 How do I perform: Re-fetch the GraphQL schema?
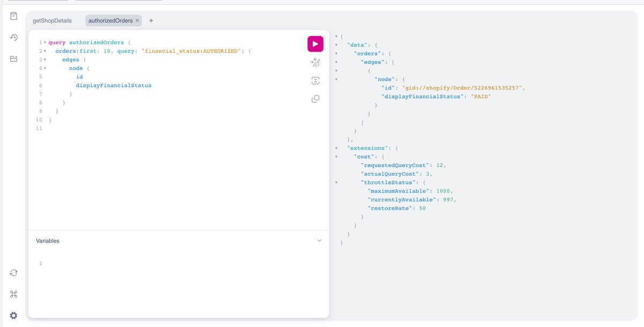14,273
